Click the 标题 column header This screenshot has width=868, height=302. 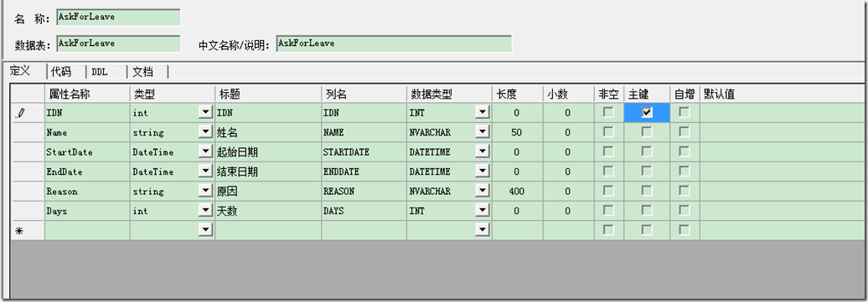[x=268, y=94]
